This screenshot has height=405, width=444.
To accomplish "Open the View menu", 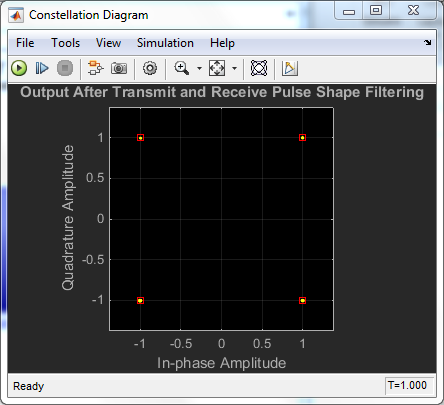I will [x=108, y=43].
